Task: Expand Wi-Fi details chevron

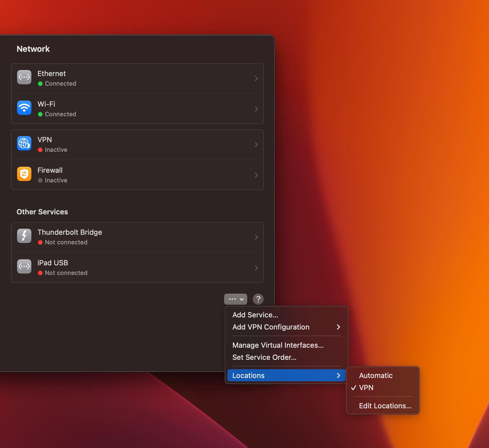Action: click(256, 109)
